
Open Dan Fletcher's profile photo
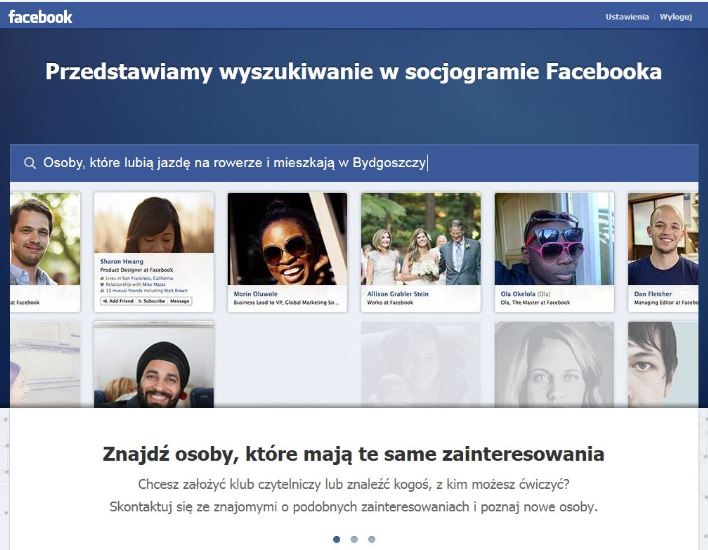(x=663, y=239)
